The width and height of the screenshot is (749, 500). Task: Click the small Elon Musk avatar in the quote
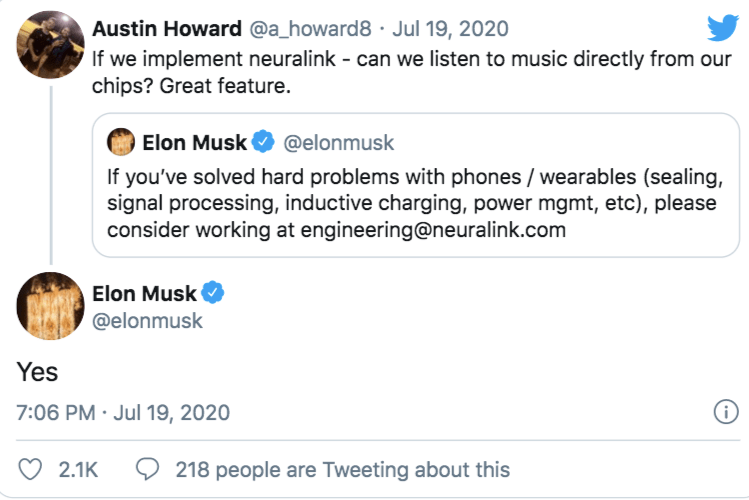121,143
